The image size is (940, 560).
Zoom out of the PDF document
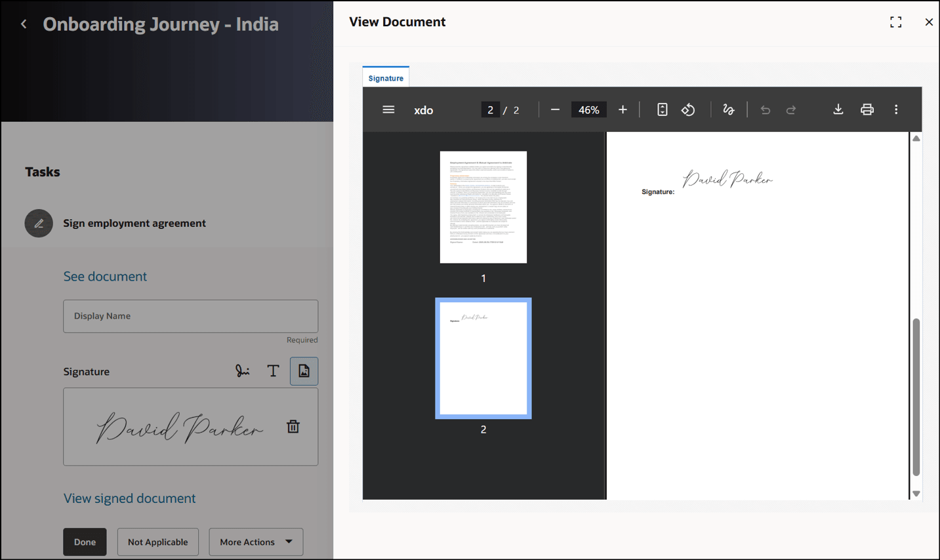pyautogui.click(x=555, y=110)
